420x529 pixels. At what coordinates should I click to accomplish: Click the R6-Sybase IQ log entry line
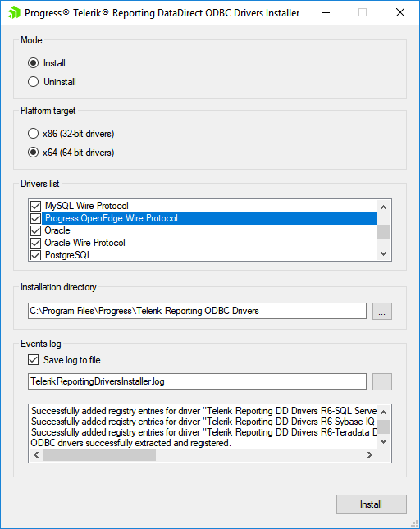[203, 422]
